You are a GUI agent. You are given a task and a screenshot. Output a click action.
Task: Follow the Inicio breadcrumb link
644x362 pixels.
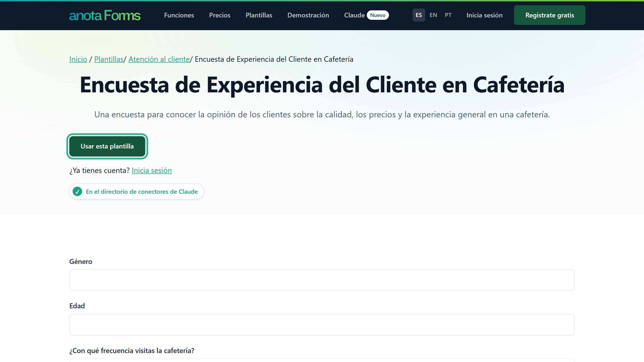(x=78, y=59)
